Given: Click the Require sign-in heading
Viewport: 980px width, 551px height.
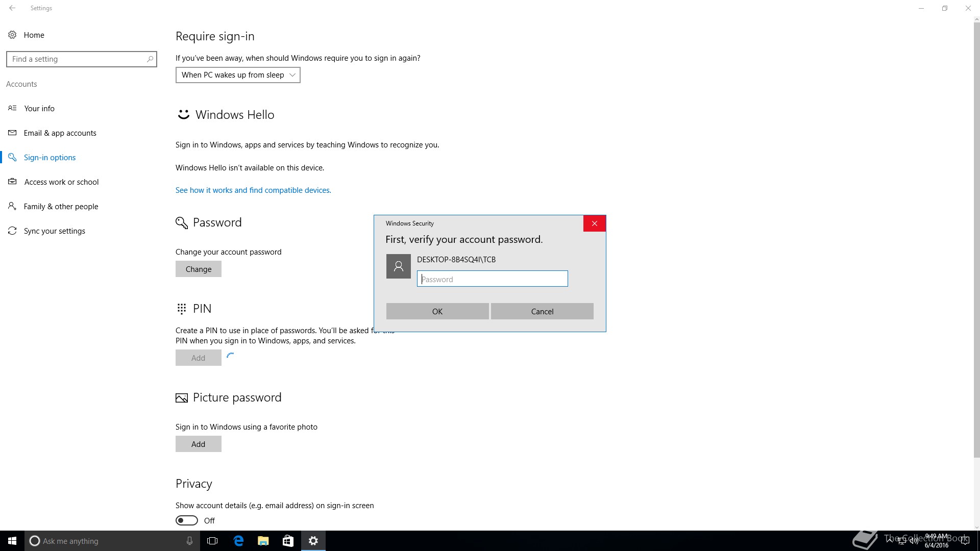Looking at the screenshot, I should pos(215,36).
